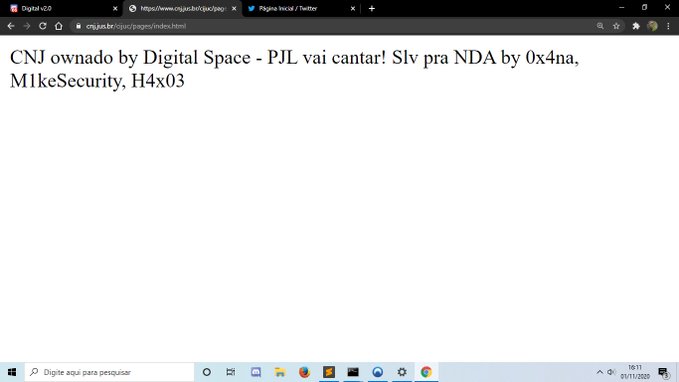
Task: Open the browser home page icon
Action: tap(58, 26)
